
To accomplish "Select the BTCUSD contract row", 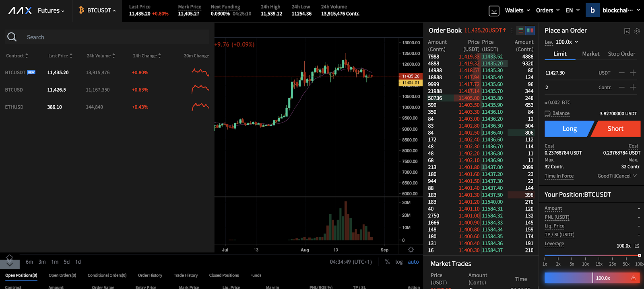I will 107,90.
